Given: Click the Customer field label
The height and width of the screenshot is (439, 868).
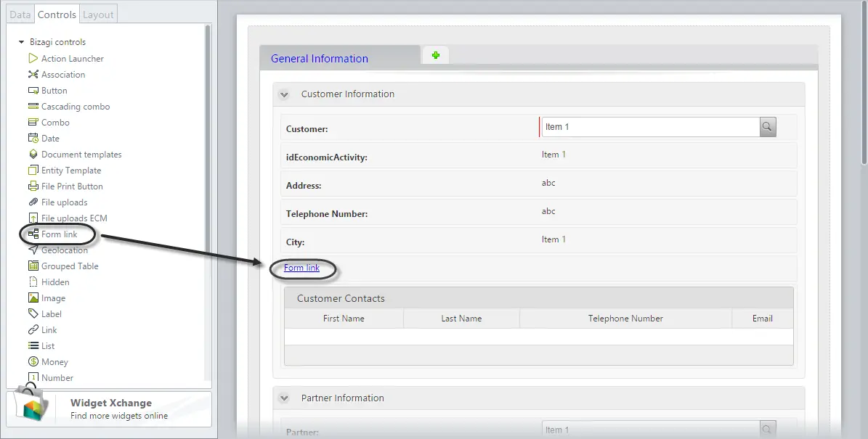Looking at the screenshot, I should pos(307,129).
